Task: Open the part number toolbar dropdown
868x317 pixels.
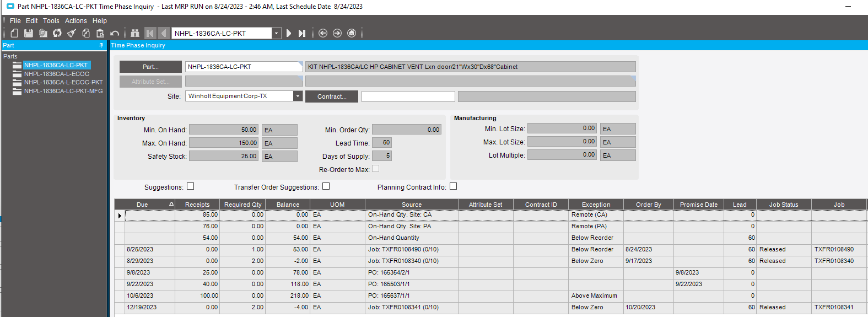Action: 276,33
